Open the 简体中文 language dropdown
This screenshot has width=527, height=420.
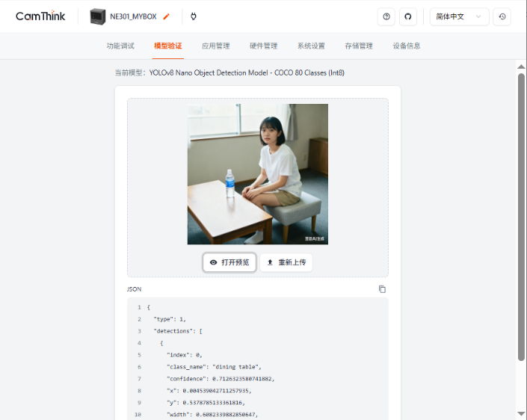(x=460, y=16)
